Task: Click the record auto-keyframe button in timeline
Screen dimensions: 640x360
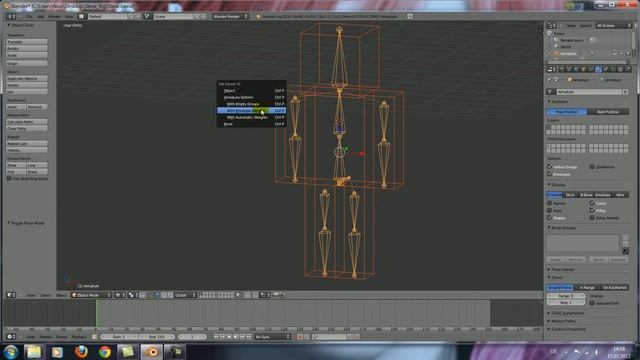Action: 300,337
